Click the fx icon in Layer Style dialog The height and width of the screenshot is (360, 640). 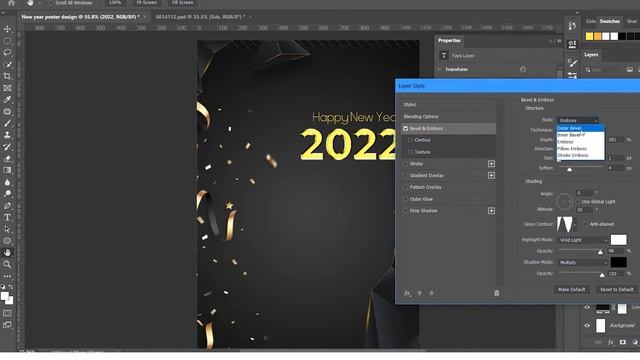pos(407,293)
